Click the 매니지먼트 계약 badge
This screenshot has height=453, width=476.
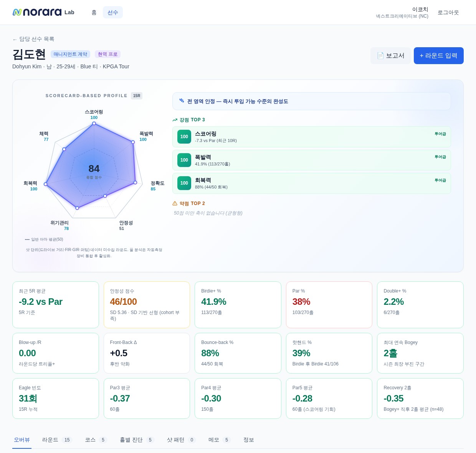(71, 54)
